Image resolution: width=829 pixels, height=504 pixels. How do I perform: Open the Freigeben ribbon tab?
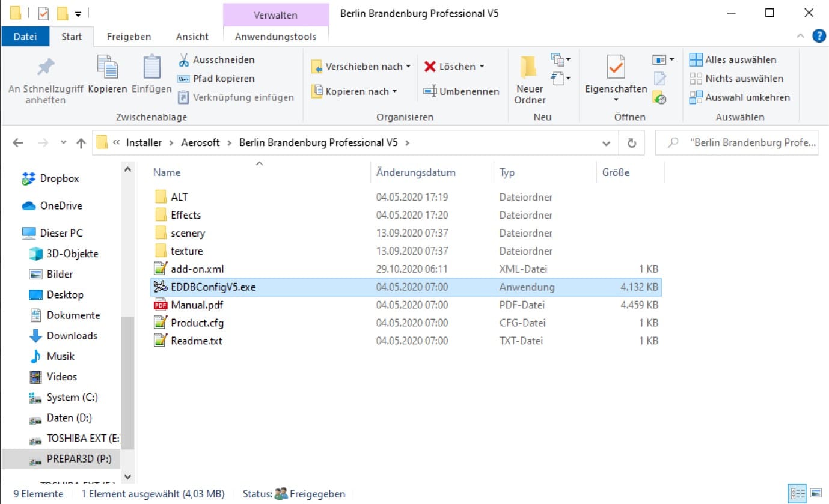point(129,37)
